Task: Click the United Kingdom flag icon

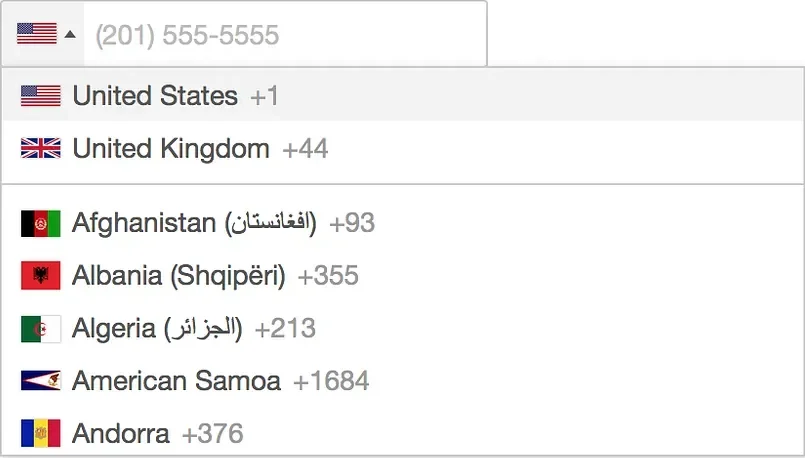Action: pyautogui.click(x=41, y=149)
